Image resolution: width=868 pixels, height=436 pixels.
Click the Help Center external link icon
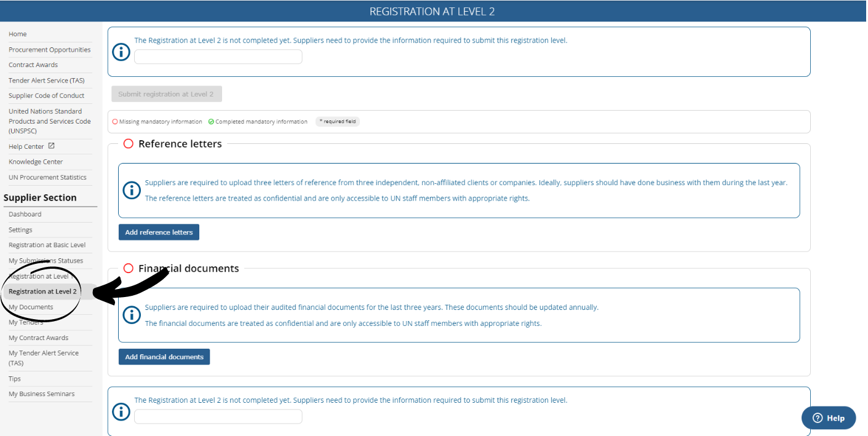52,146
